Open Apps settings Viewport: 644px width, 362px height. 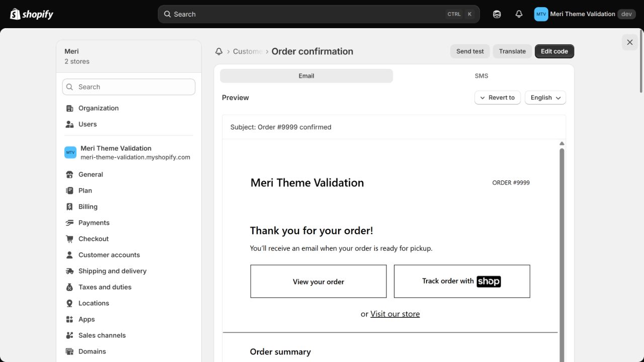pos(129,319)
